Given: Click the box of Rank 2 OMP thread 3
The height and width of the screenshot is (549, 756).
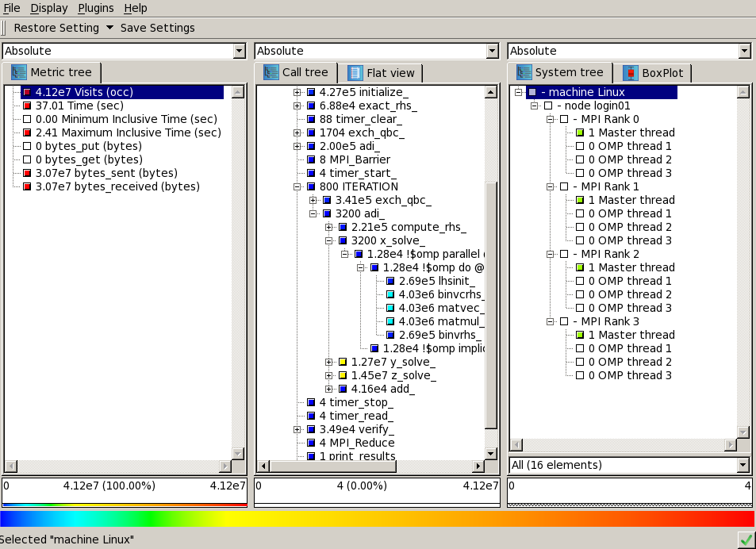Looking at the screenshot, I should (x=580, y=308).
